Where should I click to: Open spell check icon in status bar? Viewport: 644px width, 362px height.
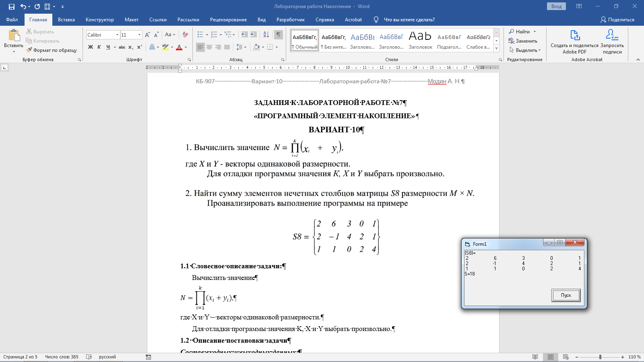point(89,357)
